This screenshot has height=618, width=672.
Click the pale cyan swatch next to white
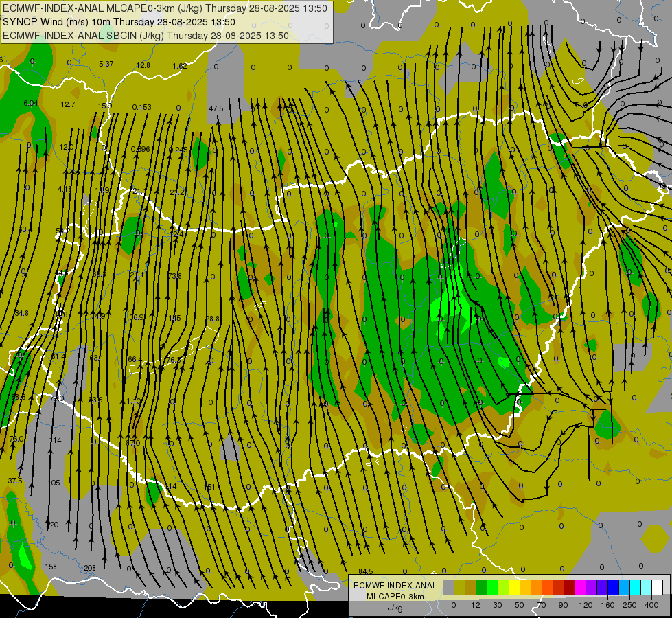(647, 588)
